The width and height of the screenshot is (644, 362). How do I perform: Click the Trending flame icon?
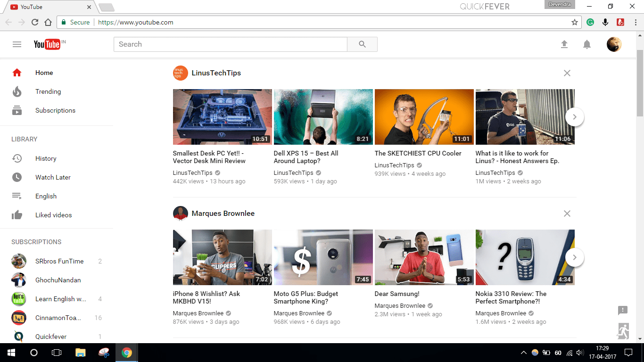17,91
